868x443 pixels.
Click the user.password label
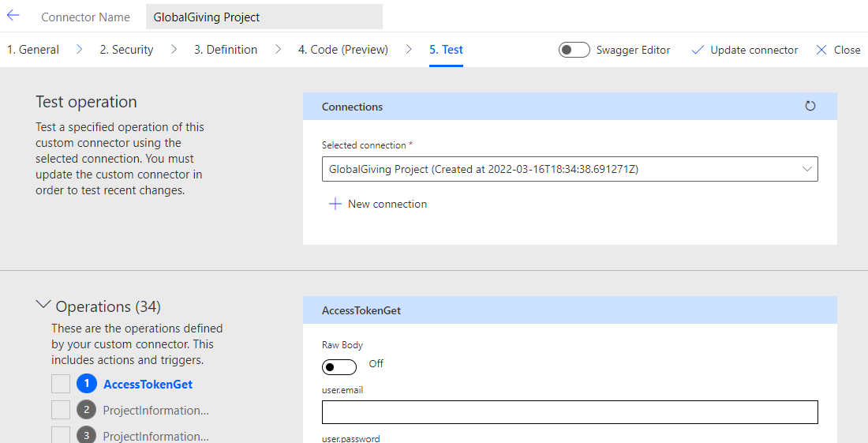tap(351, 438)
